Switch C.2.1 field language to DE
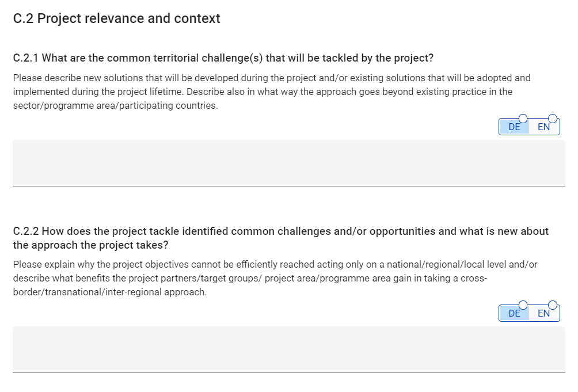The width and height of the screenshot is (578, 392). [514, 127]
